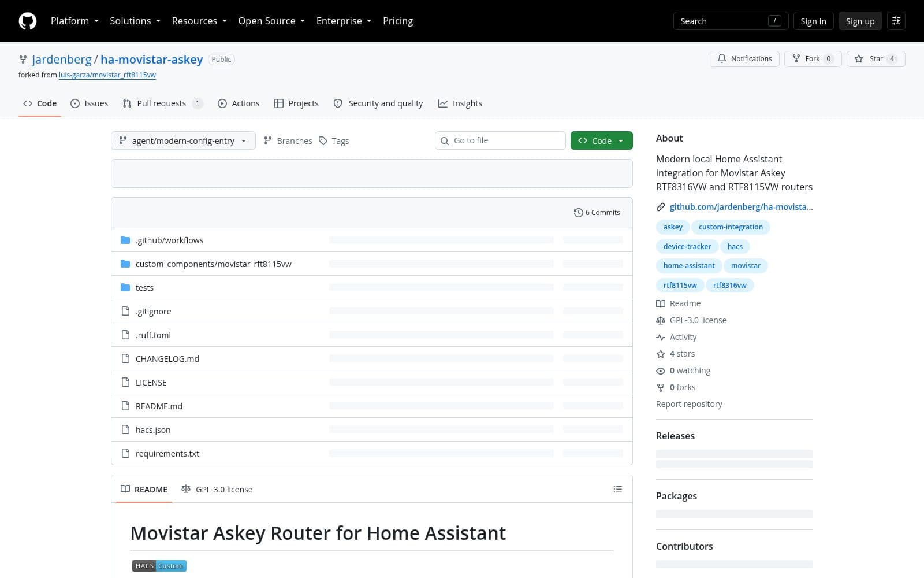924x578 pixels.
Task: Select the GPL-3.0 license tab
Action: click(217, 490)
